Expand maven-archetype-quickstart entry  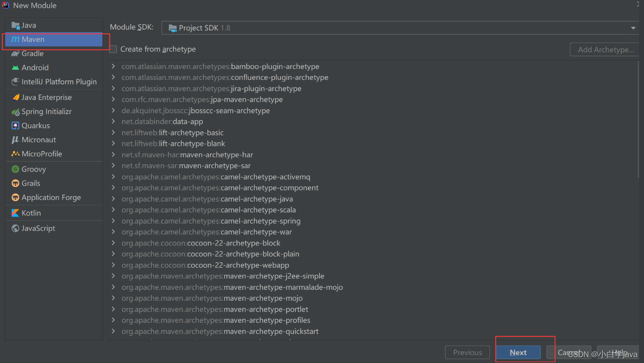[113, 331]
